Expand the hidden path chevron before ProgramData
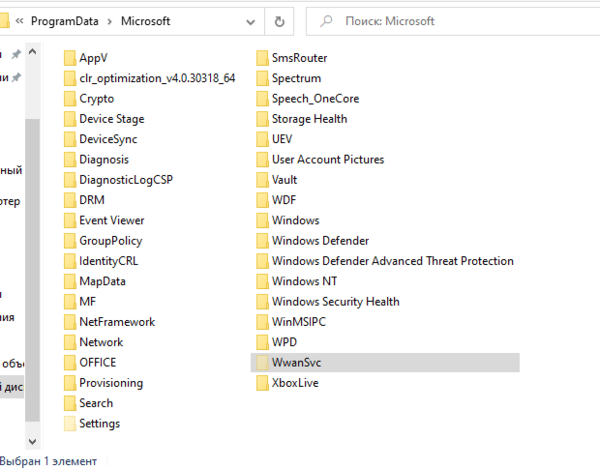 pyautogui.click(x=19, y=20)
